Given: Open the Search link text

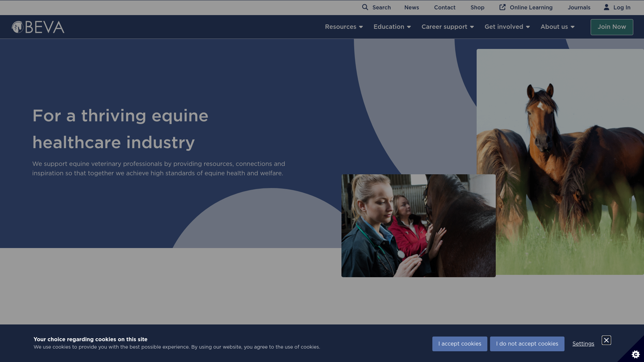Looking at the screenshot, I should coord(381,7).
